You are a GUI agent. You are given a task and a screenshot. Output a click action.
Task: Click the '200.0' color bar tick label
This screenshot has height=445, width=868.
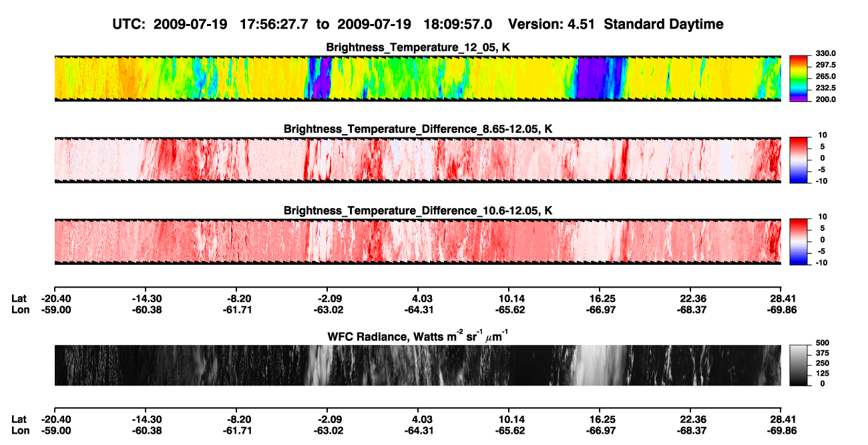tap(827, 99)
